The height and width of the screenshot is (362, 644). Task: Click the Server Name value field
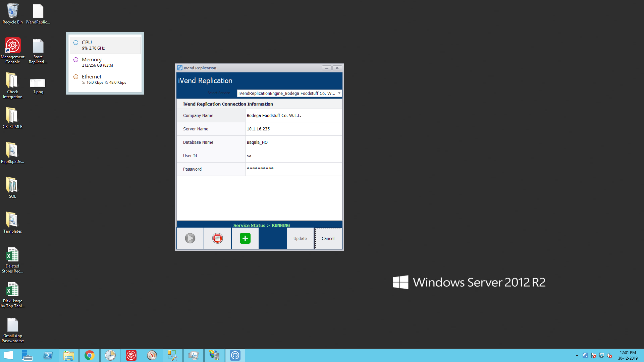[293, 129]
